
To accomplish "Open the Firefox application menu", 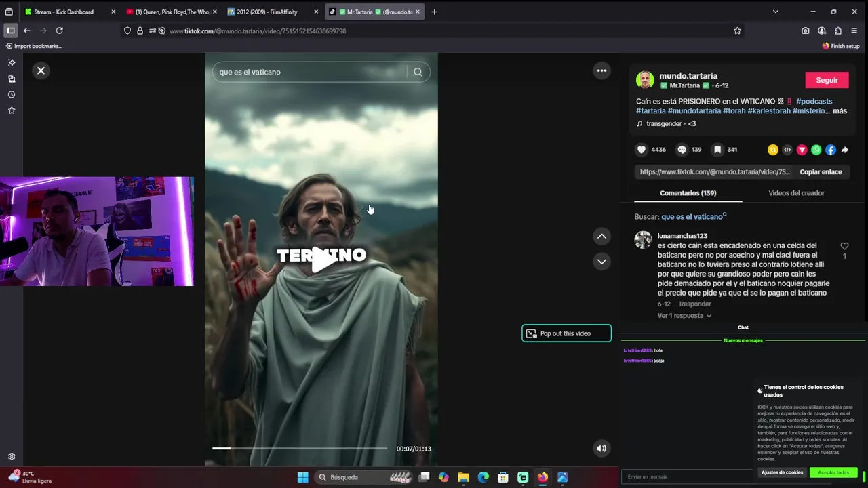I will point(854,30).
